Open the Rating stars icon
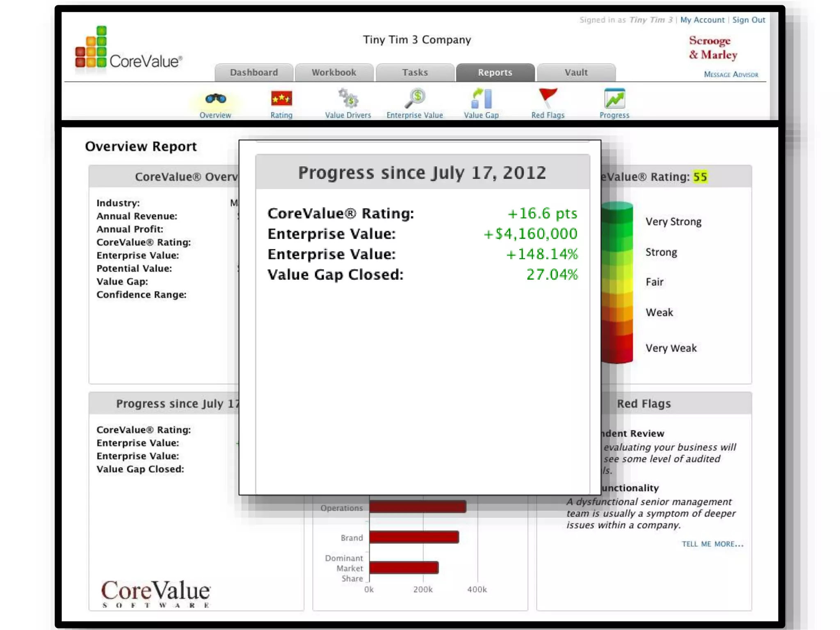 click(281, 98)
